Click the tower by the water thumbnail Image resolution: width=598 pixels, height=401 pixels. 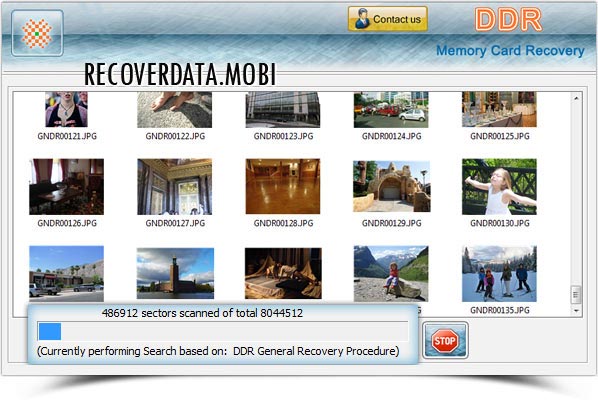[x=175, y=273]
